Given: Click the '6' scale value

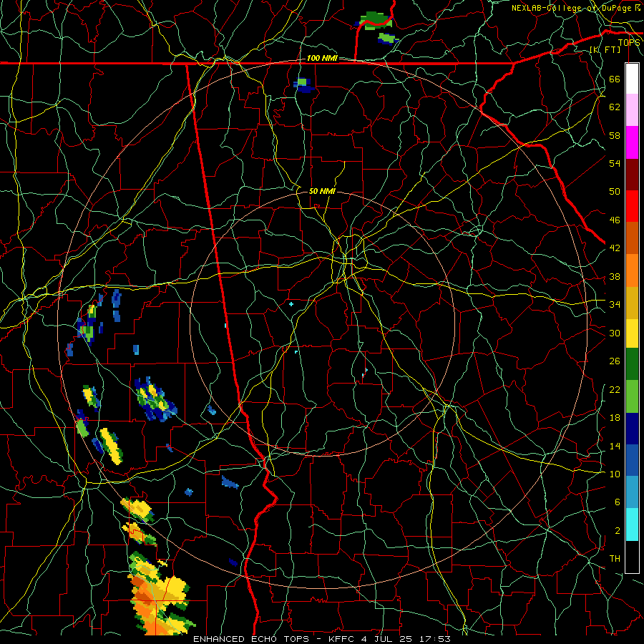Looking at the screenshot, I should [x=617, y=502].
